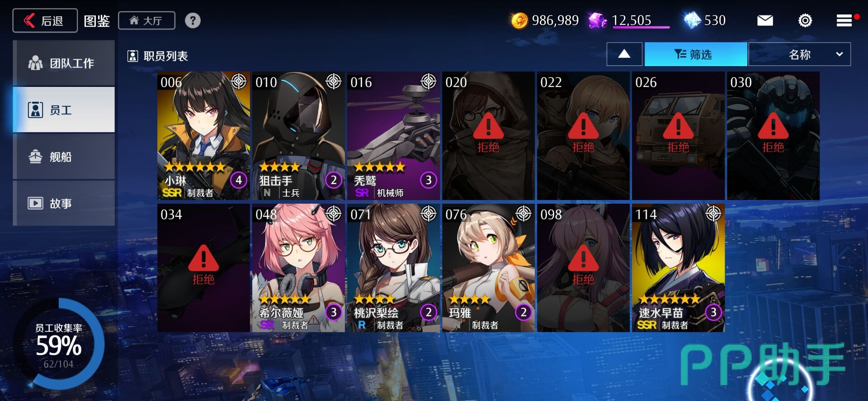Image resolution: width=868 pixels, height=401 pixels.
Task: Click the purple gem currency icon
Action: [x=598, y=20]
